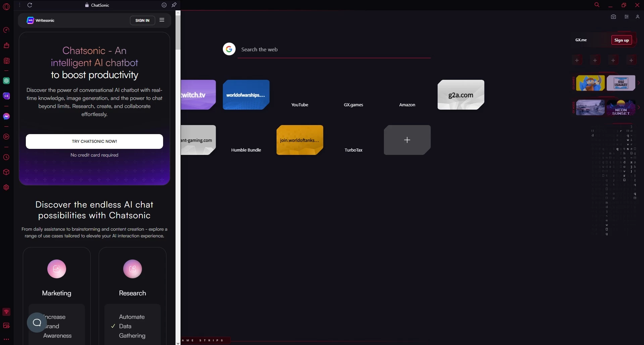Expand the GX Games carousel arrow

tap(639, 83)
